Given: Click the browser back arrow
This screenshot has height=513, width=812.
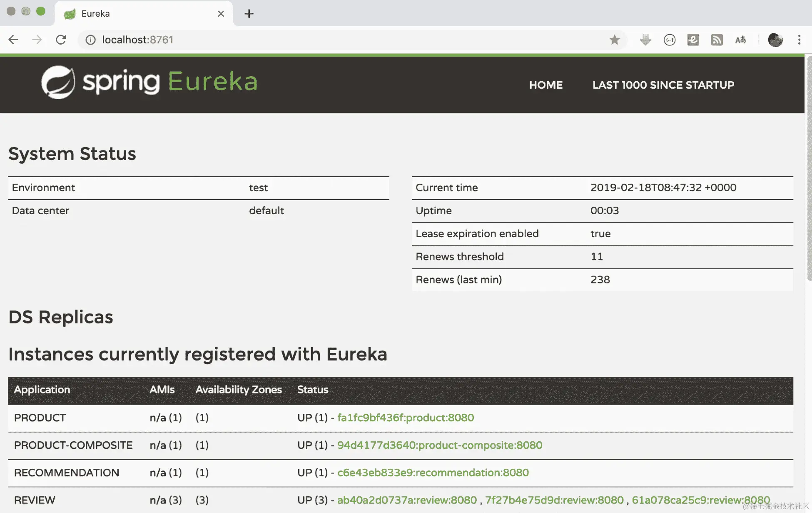Looking at the screenshot, I should [13, 40].
